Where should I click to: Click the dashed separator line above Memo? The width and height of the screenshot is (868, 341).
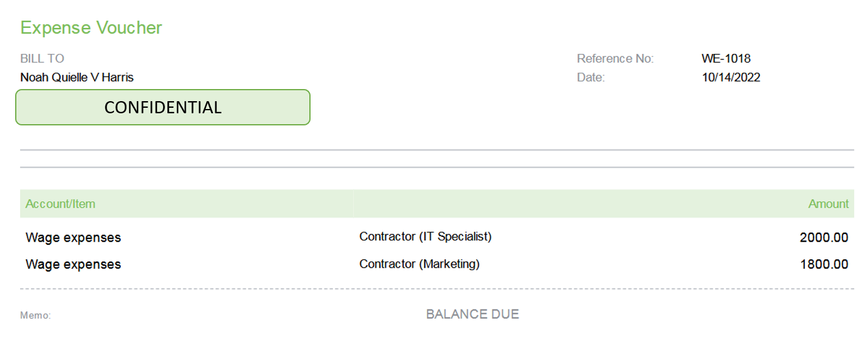click(x=437, y=289)
